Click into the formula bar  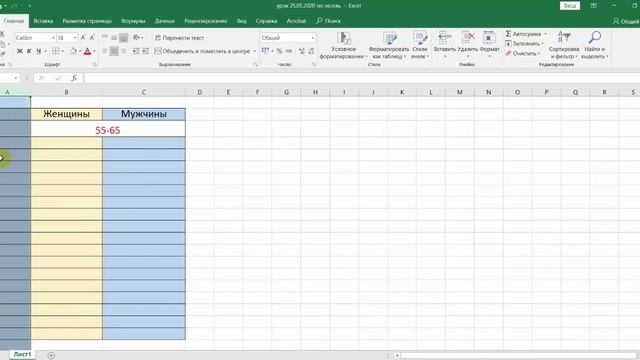point(362,78)
